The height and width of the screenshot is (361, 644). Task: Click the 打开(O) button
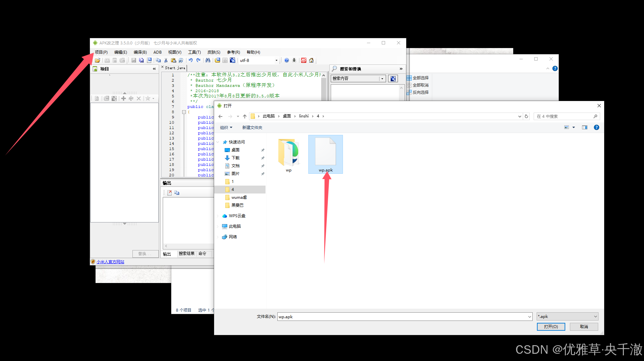551,327
